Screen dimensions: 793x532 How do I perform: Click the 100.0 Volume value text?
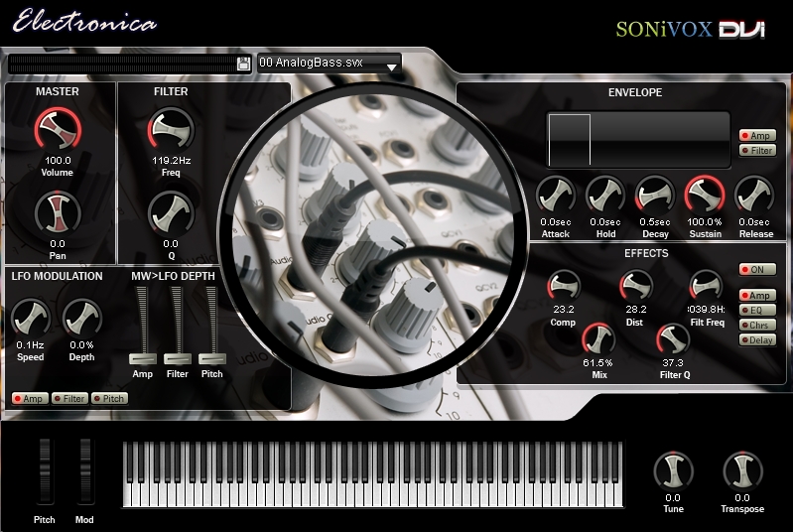tap(58, 161)
